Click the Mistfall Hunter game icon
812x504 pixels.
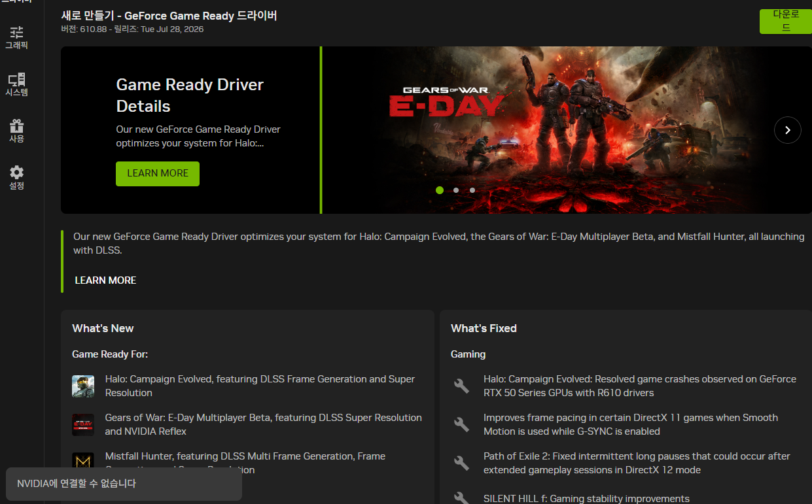point(83,462)
